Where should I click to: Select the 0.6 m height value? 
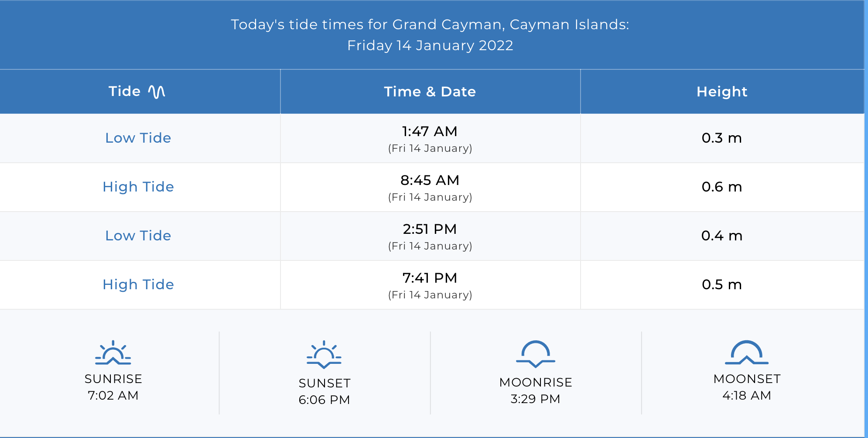click(x=722, y=187)
